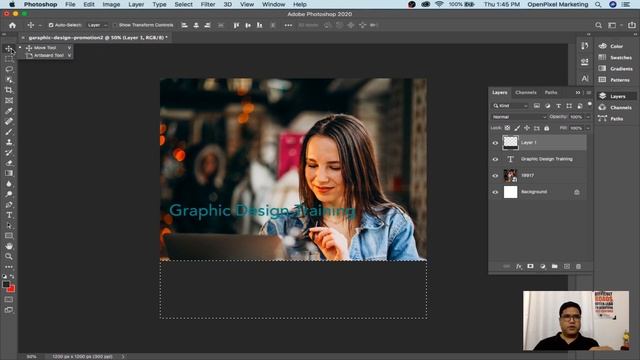Select the Eyedropper tool
Viewport: 640px width, 360px height.
click(9, 111)
